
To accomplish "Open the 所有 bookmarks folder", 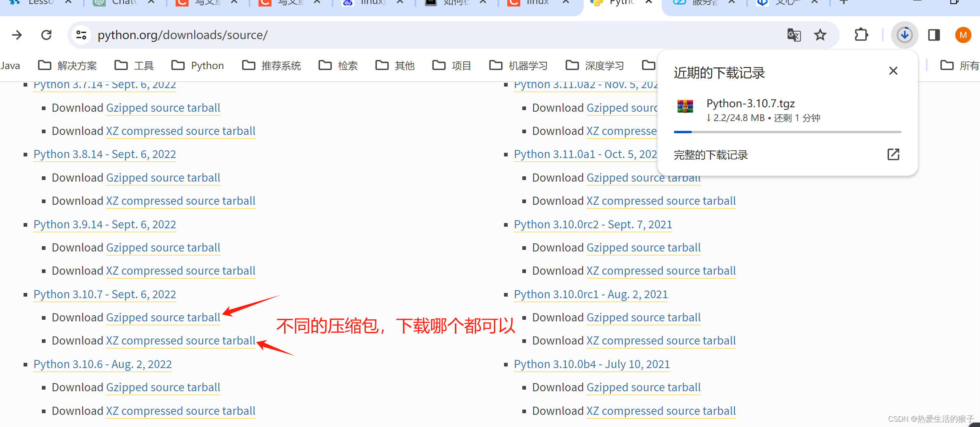I will (960, 65).
